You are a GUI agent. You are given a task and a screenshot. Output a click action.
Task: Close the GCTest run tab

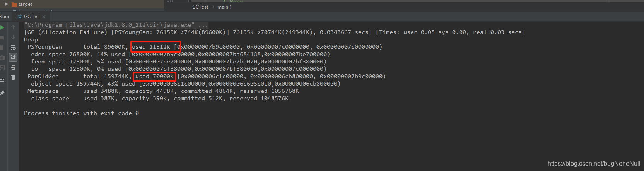(x=44, y=17)
